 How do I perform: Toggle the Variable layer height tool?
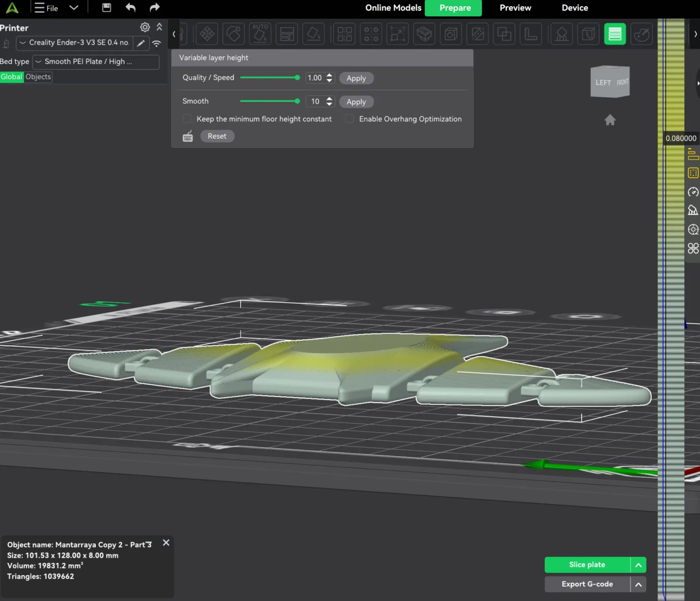[x=615, y=34]
